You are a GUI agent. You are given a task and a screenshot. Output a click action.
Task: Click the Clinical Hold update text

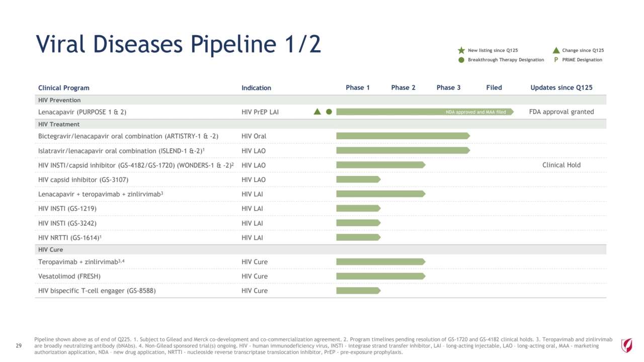(x=561, y=165)
